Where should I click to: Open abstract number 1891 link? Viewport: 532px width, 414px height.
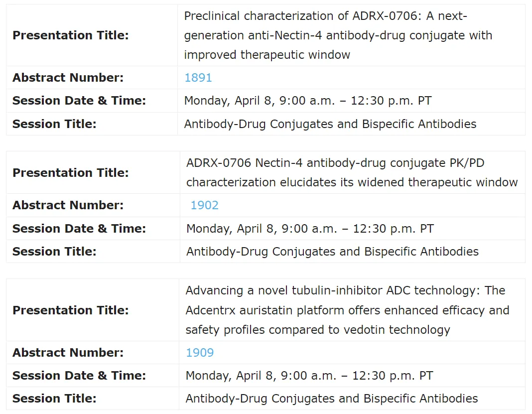[x=198, y=78]
